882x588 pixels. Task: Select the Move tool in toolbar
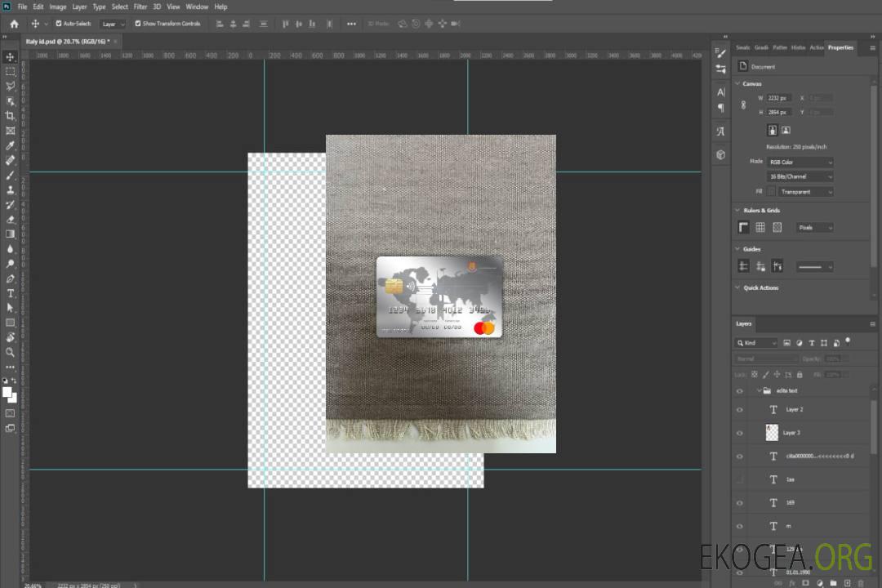pos(10,57)
